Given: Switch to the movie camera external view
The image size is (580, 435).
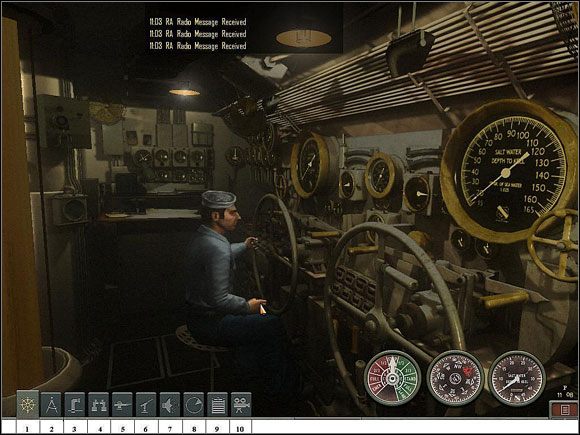Looking at the screenshot, I should (x=241, y=405).
